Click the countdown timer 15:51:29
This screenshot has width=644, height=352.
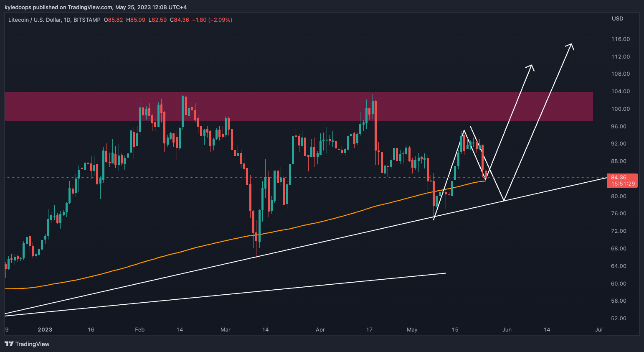pyautogui.click(x=623, y=184)
